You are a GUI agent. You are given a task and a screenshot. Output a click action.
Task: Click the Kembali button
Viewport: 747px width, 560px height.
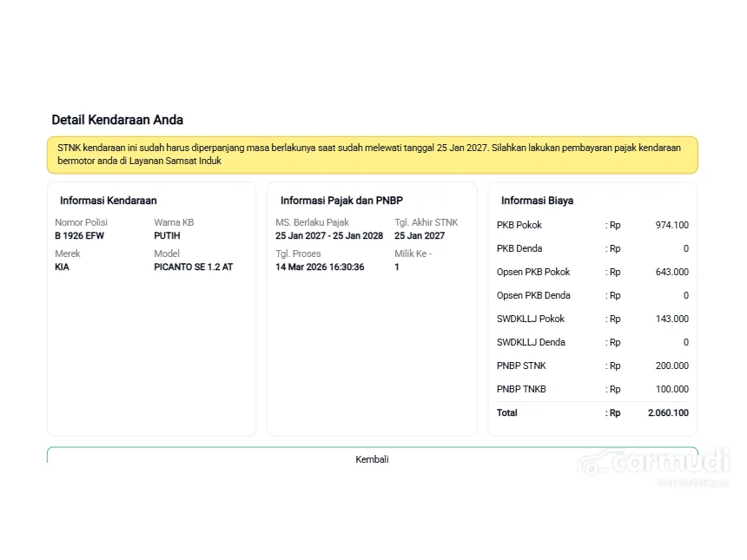pos(372,458)
